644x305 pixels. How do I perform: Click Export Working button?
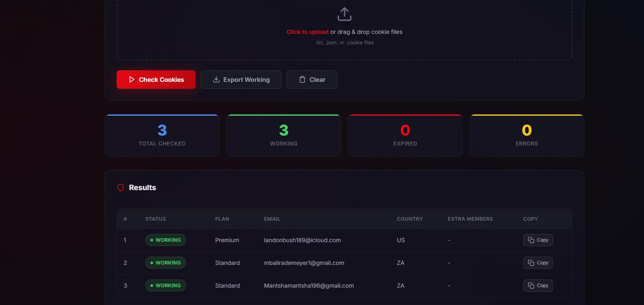[x=241, y=79]
